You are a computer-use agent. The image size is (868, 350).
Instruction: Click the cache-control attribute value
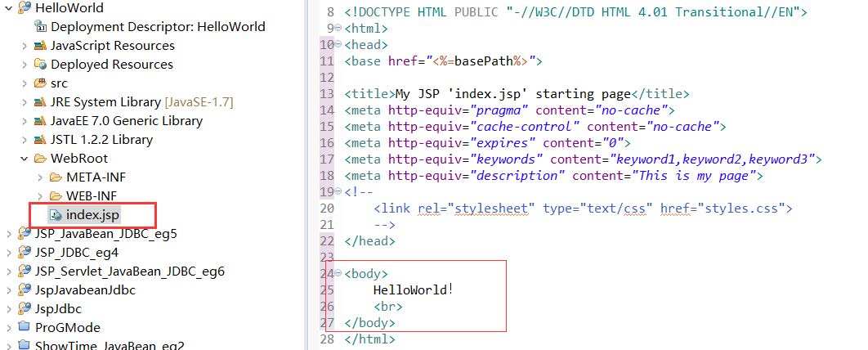pyautogui.click(x=525, y=126)
